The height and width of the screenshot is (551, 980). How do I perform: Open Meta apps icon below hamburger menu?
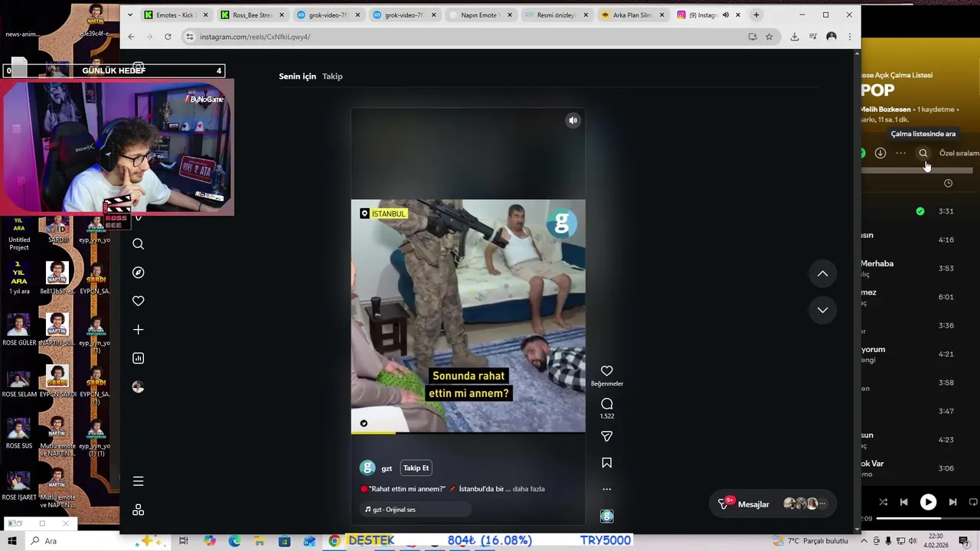(138, 510)
